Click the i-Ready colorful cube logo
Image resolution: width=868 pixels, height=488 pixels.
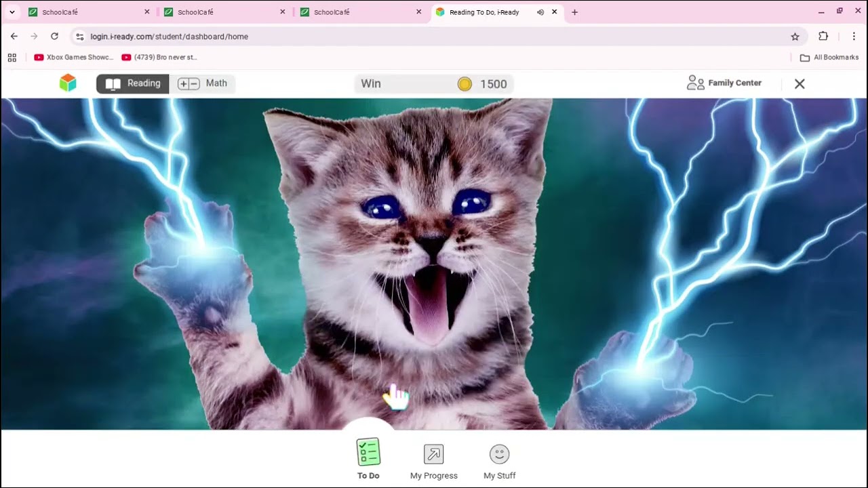68,83
